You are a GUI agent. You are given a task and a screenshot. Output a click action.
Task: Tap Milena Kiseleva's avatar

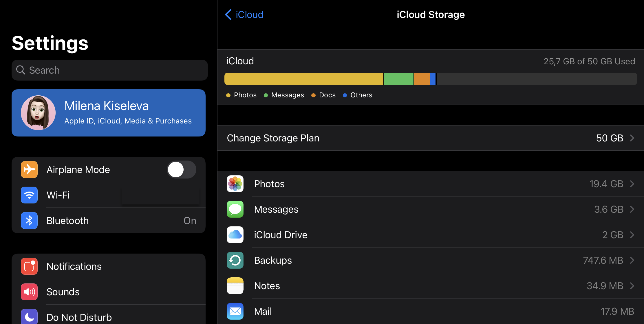pyautogui.click(x=38, y=113)
